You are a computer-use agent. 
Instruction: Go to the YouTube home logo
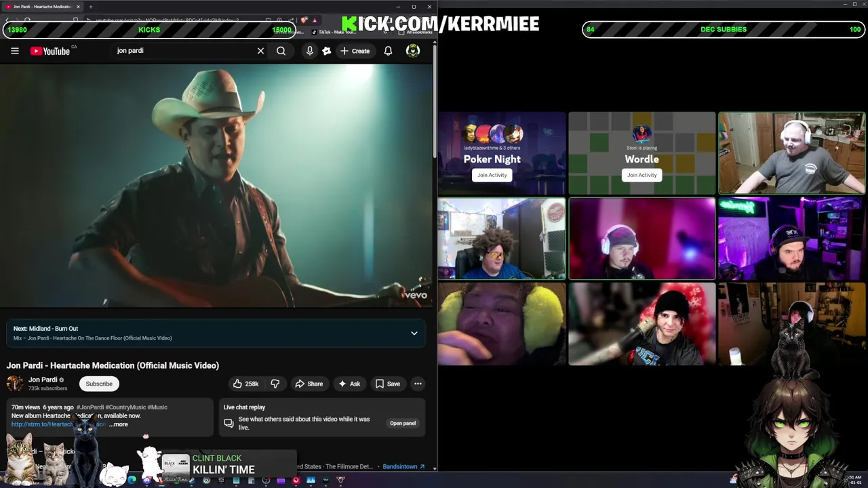[x=50, y=51]
